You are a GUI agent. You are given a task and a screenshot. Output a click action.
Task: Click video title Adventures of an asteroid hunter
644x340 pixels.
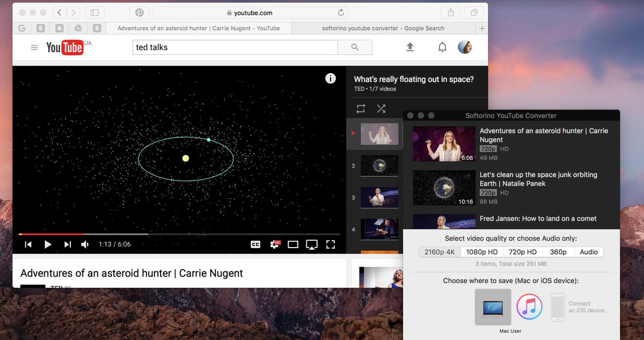pos(131,273)
